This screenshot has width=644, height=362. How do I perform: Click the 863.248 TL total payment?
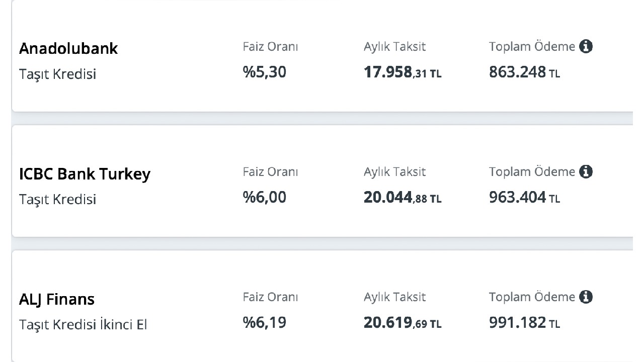click(x=524, y=72)
